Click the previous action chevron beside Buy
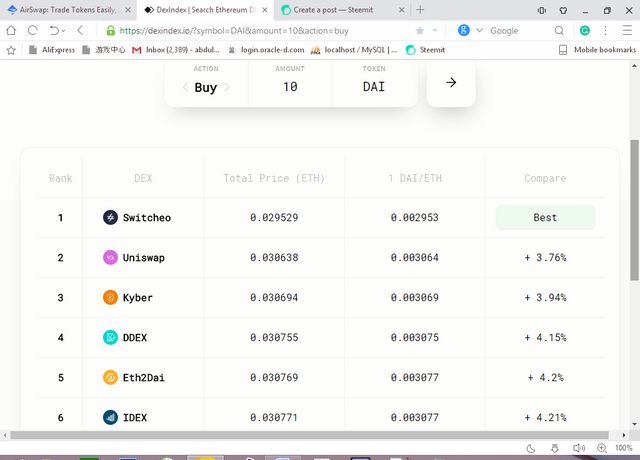Screen dimensions: 640x460 [185, 87]
